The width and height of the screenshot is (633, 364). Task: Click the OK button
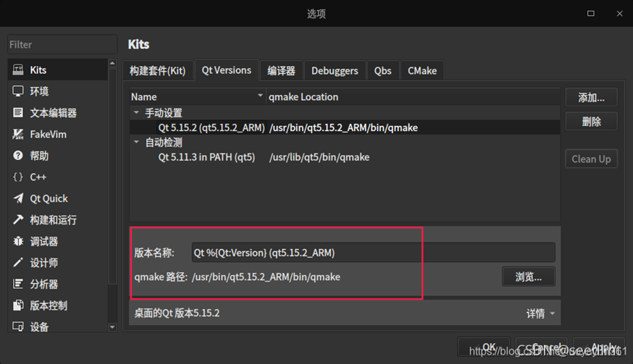tap(484, 347)
